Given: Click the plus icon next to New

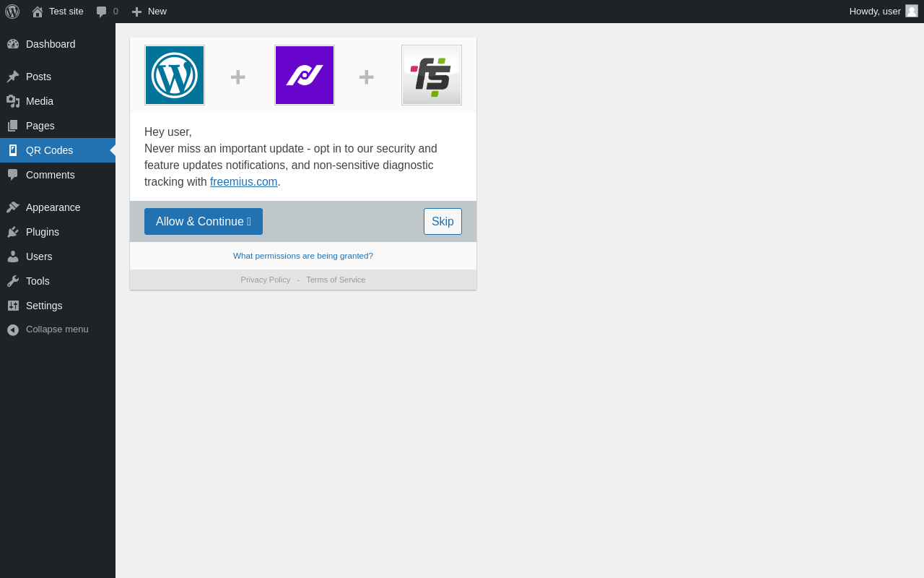Looking at the screenshot, I should [x=136, y=12].
